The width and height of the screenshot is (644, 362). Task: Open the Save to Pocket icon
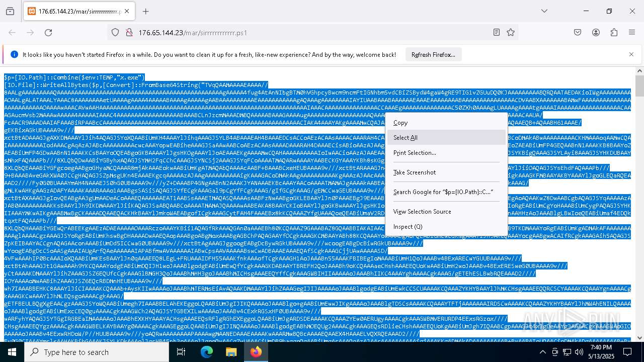click(x=578, y=33)
